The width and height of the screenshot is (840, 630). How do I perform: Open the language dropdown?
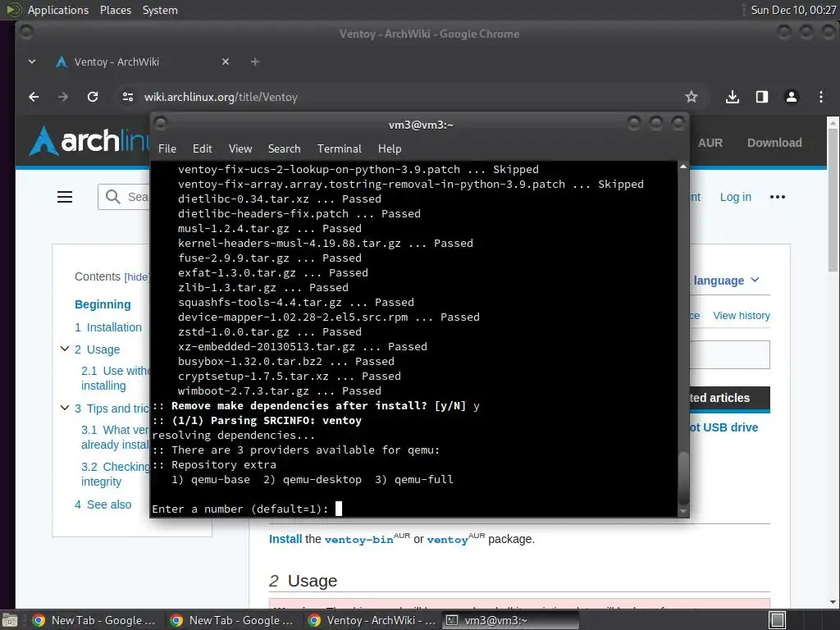(726, 281)
